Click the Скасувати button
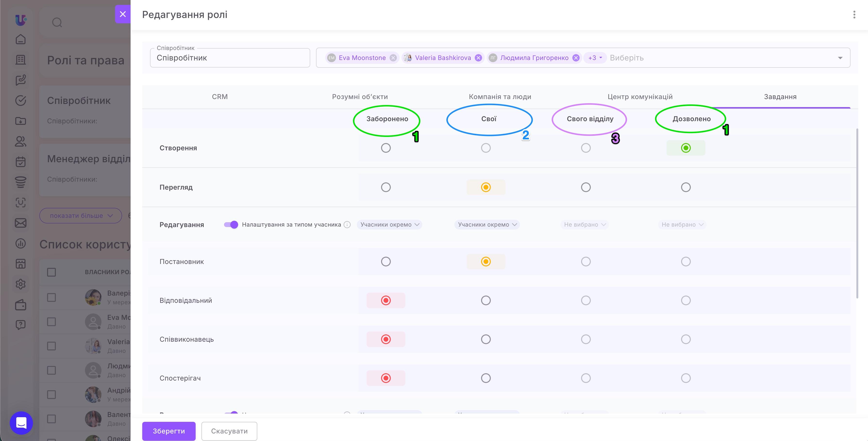The image size is (868, 441). 229,431
